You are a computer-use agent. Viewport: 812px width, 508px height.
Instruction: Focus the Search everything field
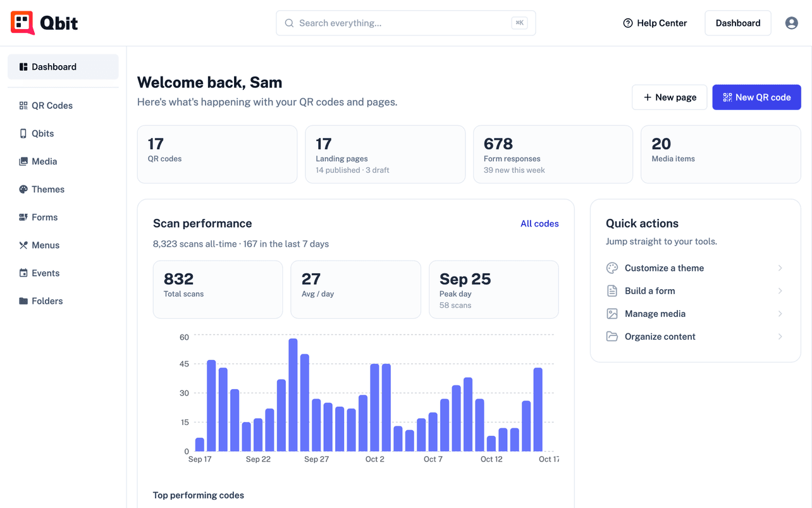[x=406, y=23]
